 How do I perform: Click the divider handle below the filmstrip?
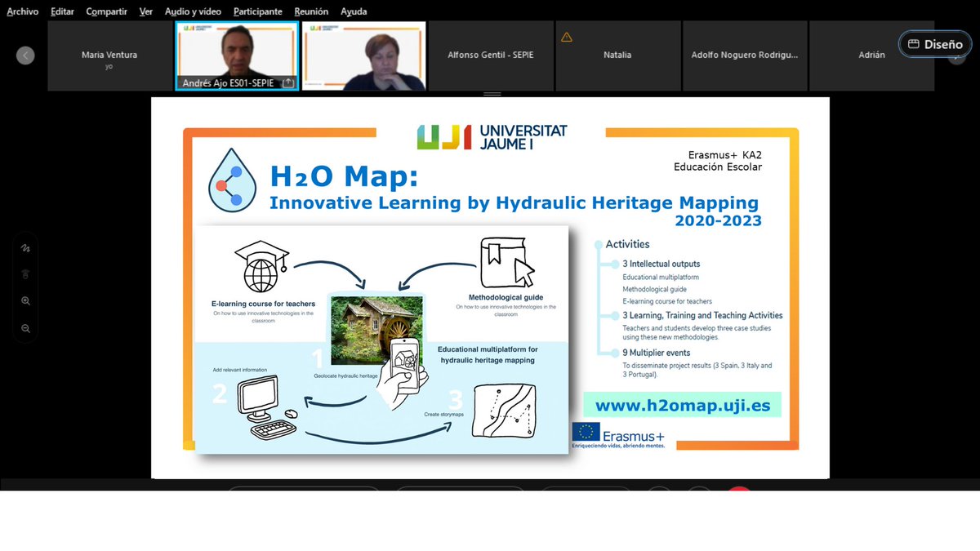pos(492,95)
